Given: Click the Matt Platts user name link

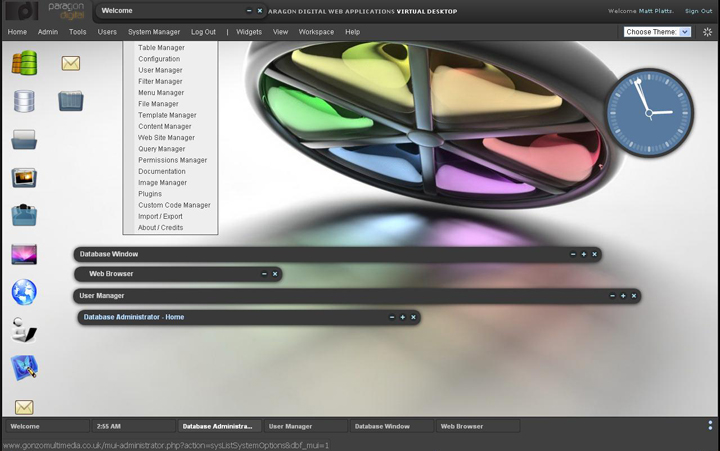Looking at the screenshot, I should coord(656,11).
